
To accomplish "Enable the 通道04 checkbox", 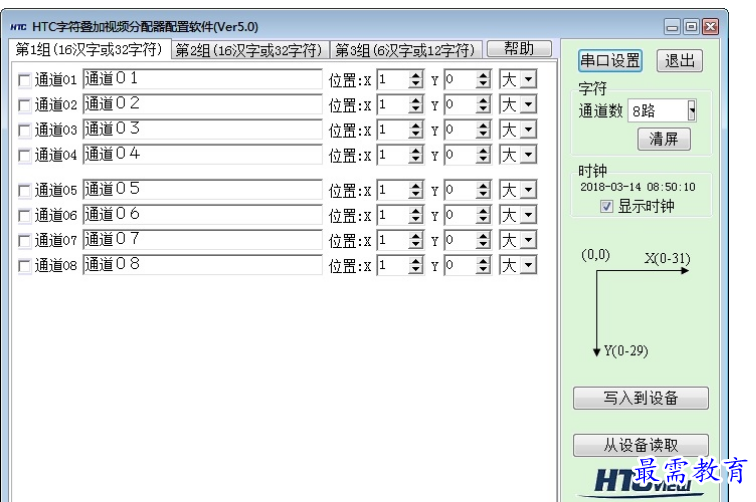I will (24, 155).
